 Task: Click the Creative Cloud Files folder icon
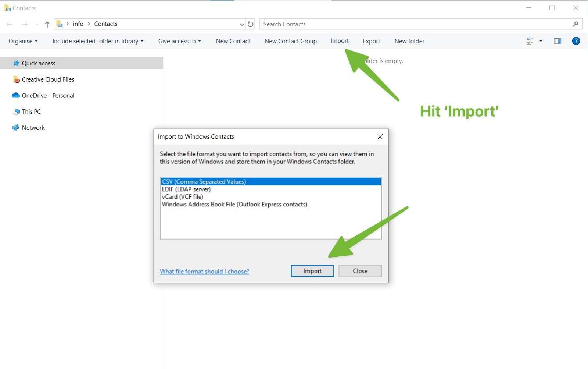(16, 79)
